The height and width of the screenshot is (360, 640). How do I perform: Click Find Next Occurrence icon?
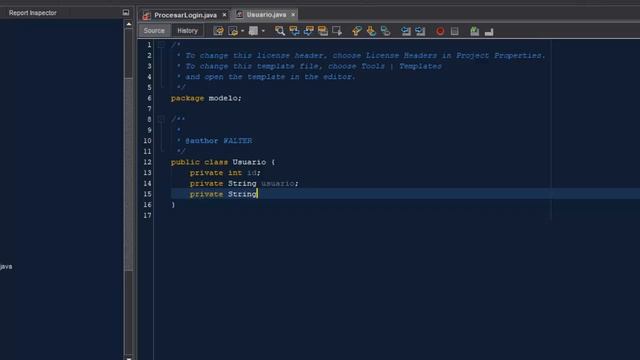(x=309, y=31)
